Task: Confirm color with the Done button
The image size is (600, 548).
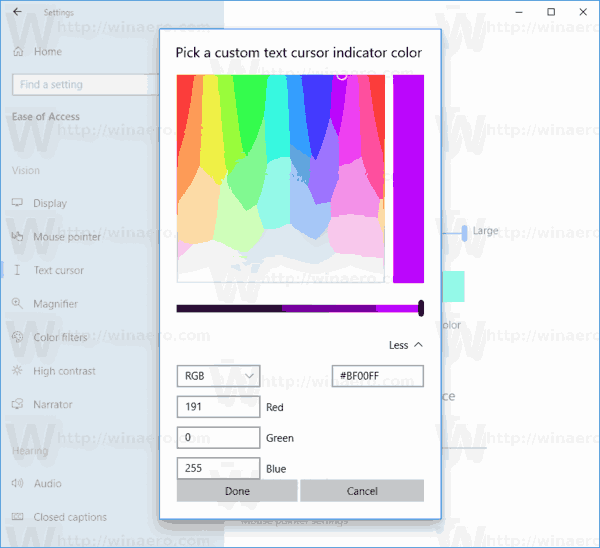Action: 237,491
